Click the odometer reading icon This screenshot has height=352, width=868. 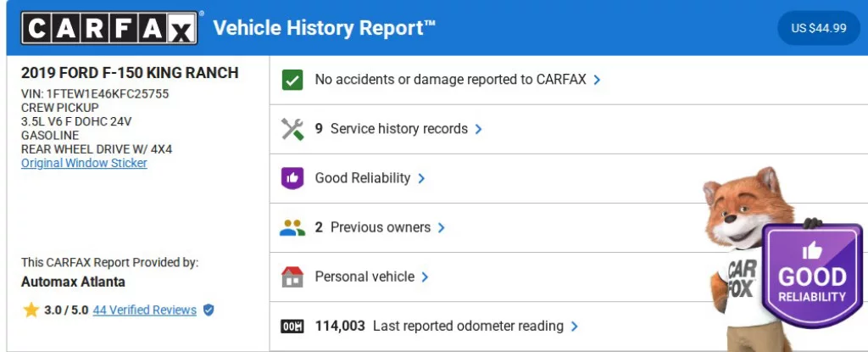coord(292,326)
